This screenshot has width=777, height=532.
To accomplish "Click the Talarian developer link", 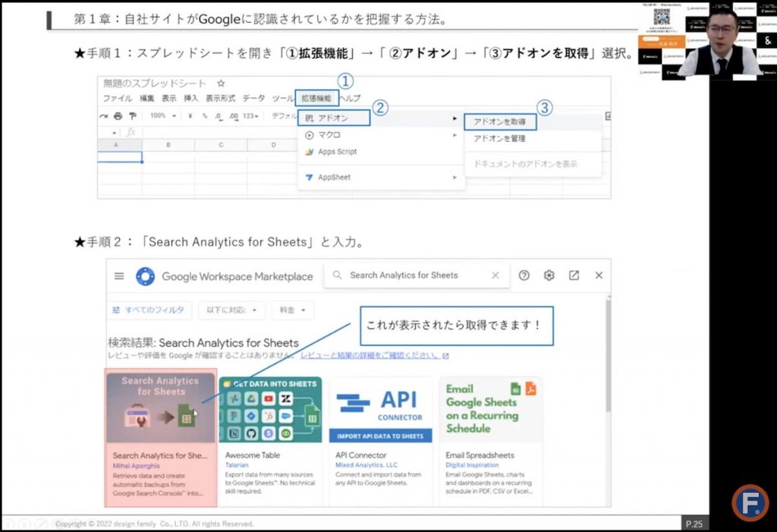I will [237, 465].
